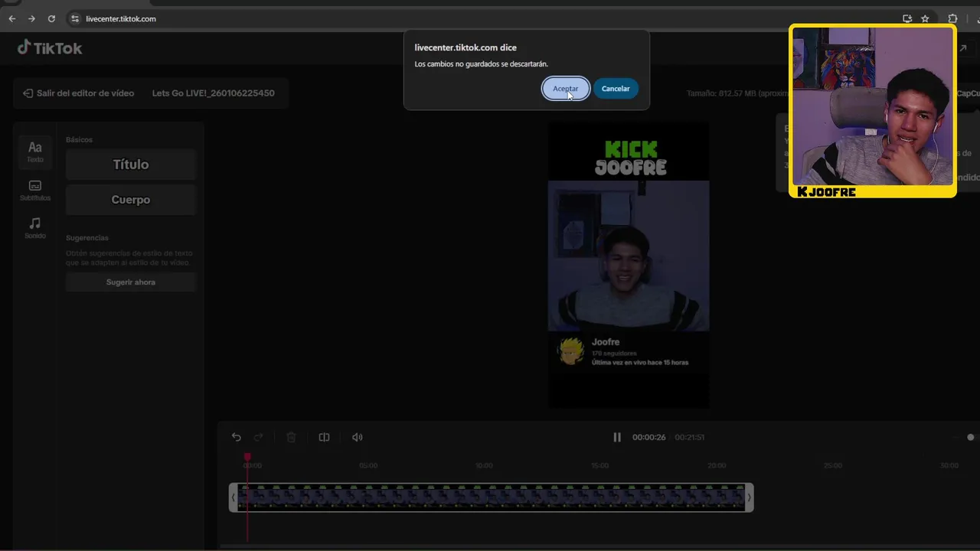Click the left trim handle of clip
Viewport: 980px width, 551px height.
[x=234, y=497]
